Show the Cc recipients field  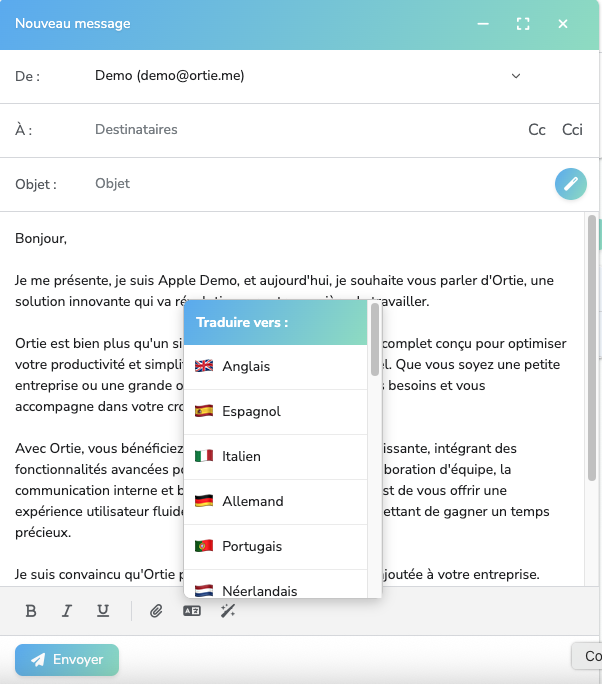tap(537, 130)
